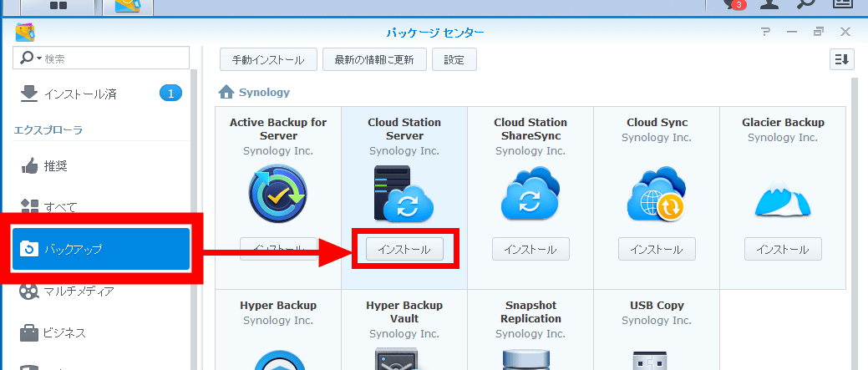Click the Cloud Sync icon
The height and width of the screenshot is (370, 868).
tap(657, 194)
